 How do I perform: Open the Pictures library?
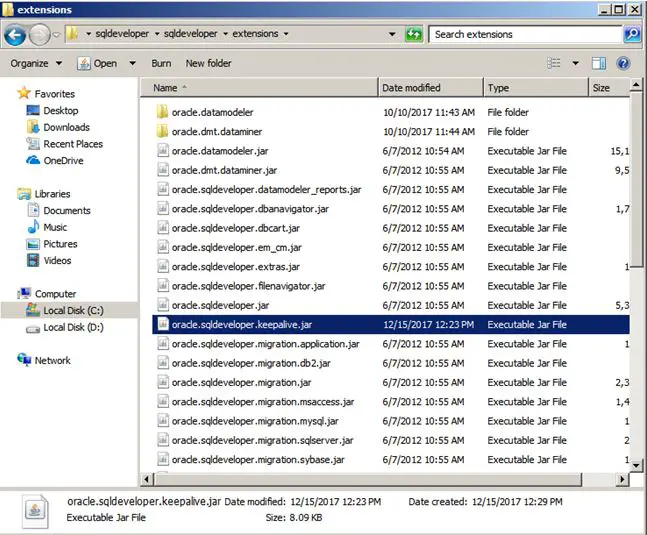(x=52, y=244)
